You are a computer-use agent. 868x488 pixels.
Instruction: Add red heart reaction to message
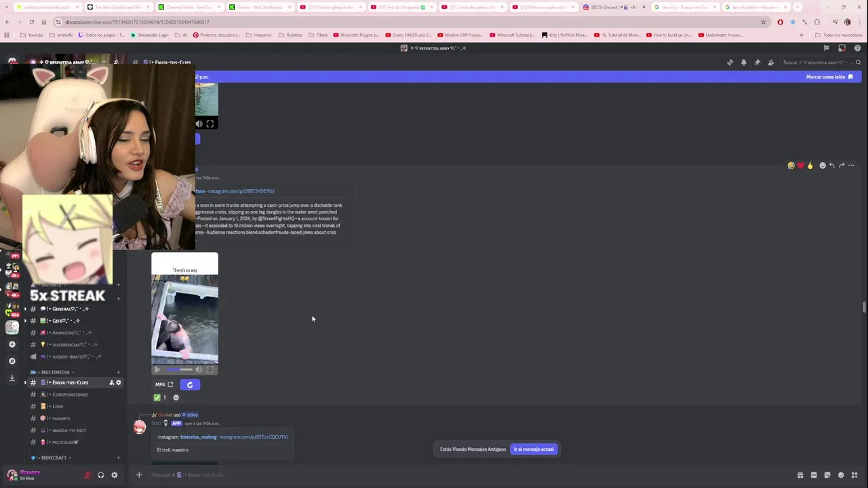[800, 165]
